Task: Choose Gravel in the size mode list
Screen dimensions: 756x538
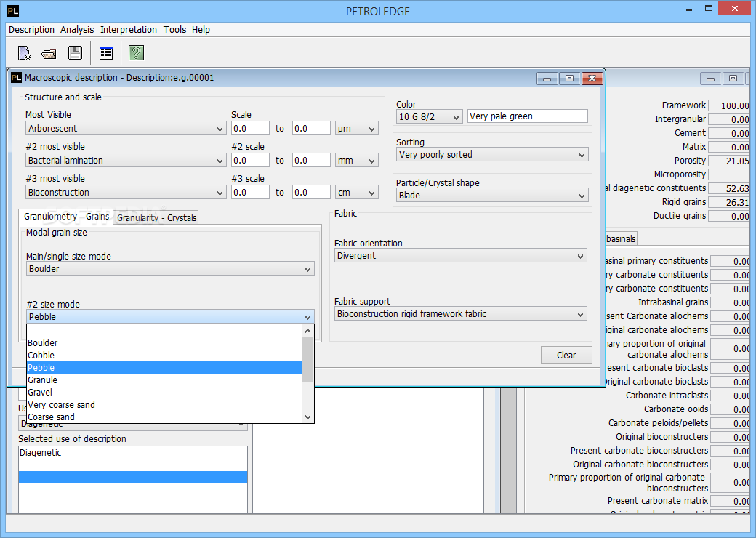Action: pyautogui.click(x=164, y=393)
